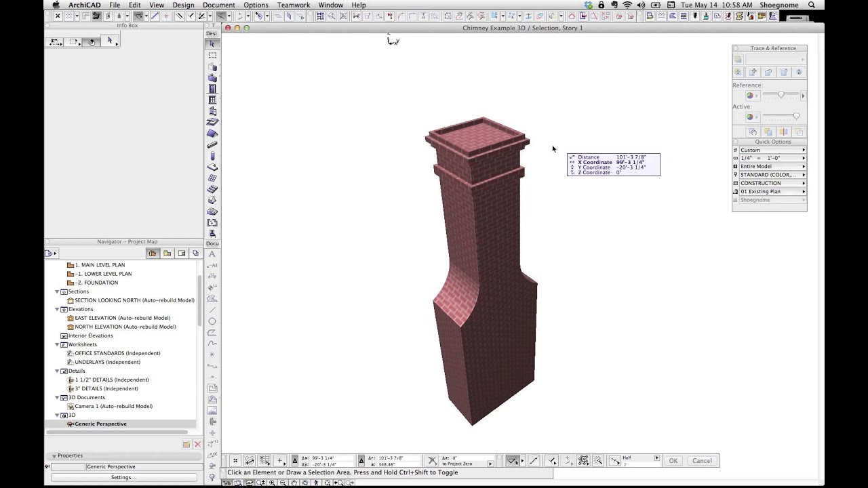Click the Settings... button
Image resolution: width=868 pixels, height=488 pixels.
pyautogui.click(x=123, y=477)
